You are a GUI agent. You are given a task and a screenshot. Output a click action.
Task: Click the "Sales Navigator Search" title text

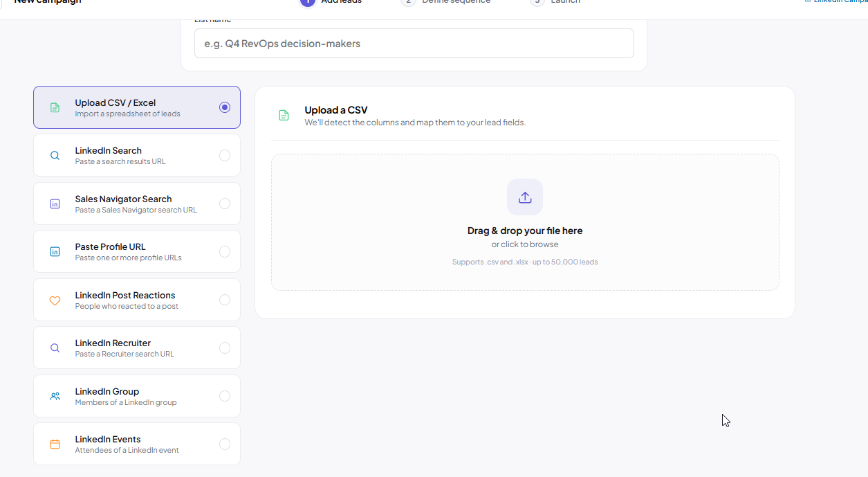point(124,199)
